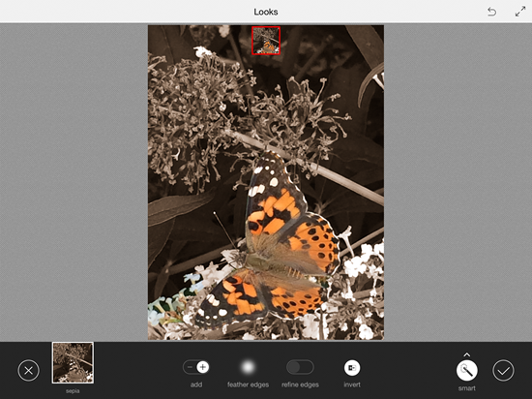This screenshot has height=399, width=532.
Task: Tap the red-outlined preview thumbnail on canvas
Action: (266, 41)
